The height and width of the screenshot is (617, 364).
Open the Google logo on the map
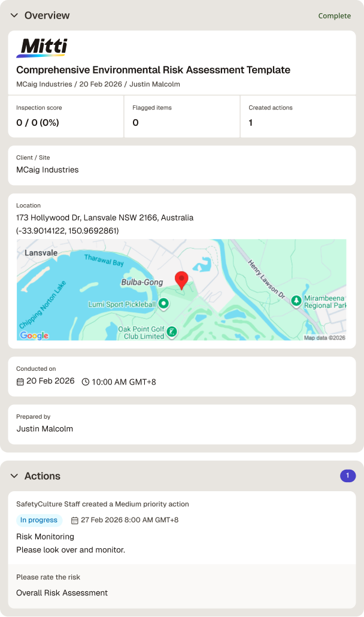[x=34, y=335]
